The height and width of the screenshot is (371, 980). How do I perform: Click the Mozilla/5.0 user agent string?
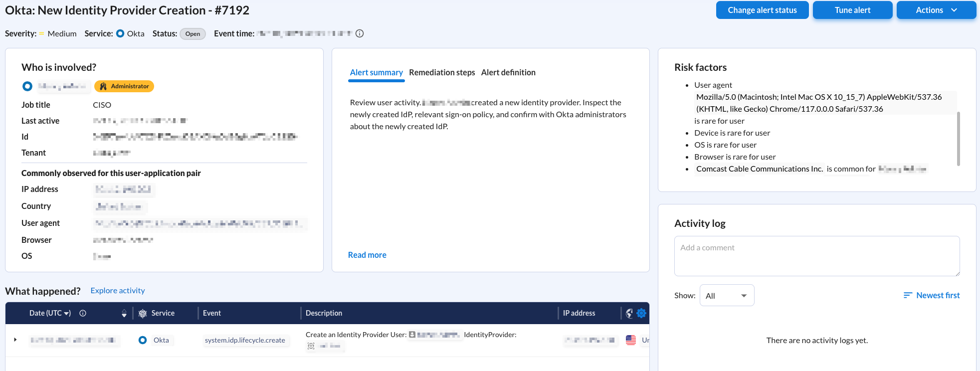[x=819, y=103]
